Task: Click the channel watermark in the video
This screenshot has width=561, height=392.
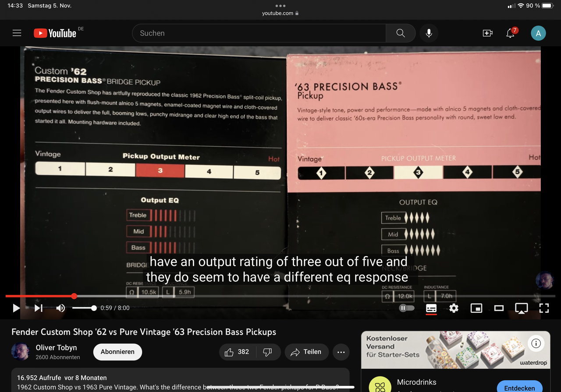Action: [x=544, y=281]
